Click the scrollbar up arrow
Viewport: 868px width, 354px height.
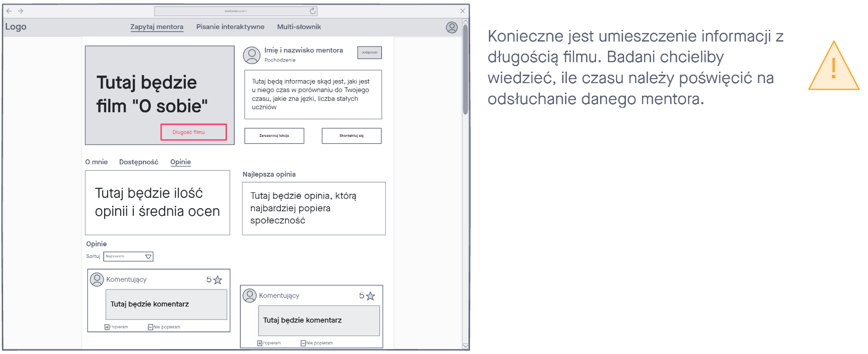pyautogui.click(x=465, y=22)
